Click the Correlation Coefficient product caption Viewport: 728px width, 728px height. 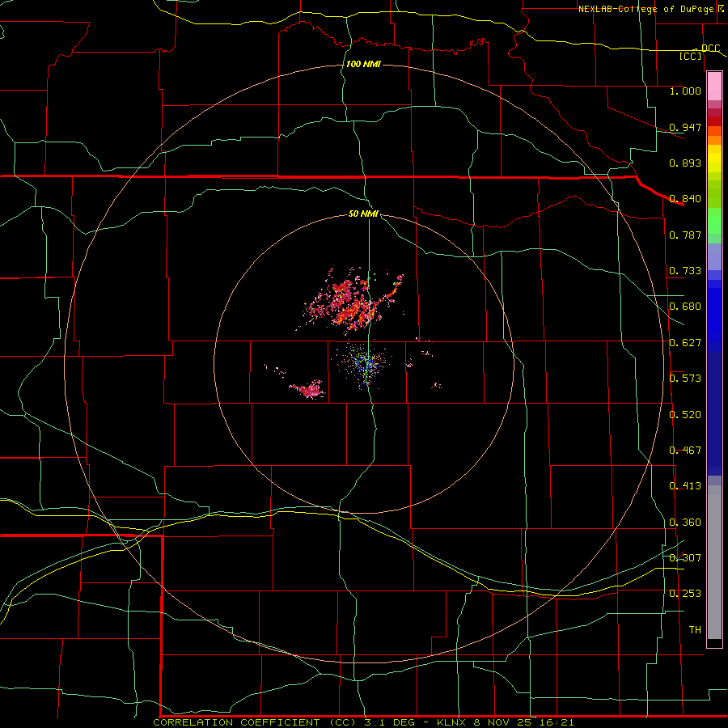tap(363, 722)
